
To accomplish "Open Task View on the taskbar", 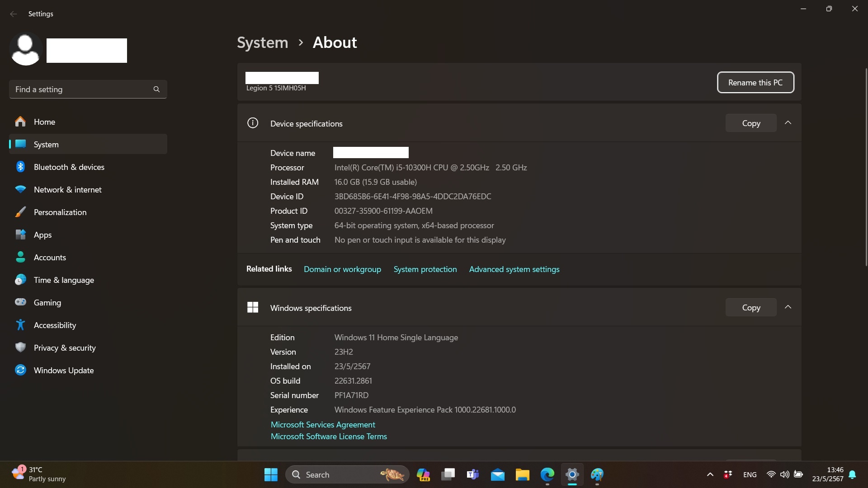I will tap(448, 474).
